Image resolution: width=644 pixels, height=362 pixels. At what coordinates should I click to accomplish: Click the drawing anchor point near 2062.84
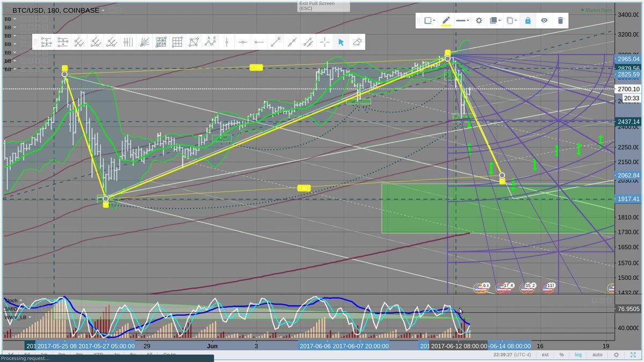coord(502,175)
